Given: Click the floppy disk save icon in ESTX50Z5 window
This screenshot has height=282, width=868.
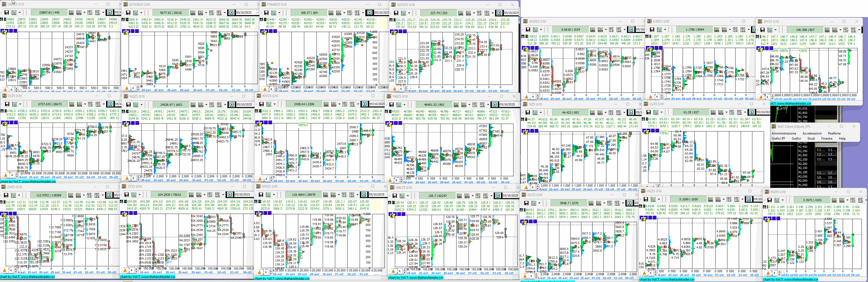Looking at the screenshot, I should coord(128,13).
